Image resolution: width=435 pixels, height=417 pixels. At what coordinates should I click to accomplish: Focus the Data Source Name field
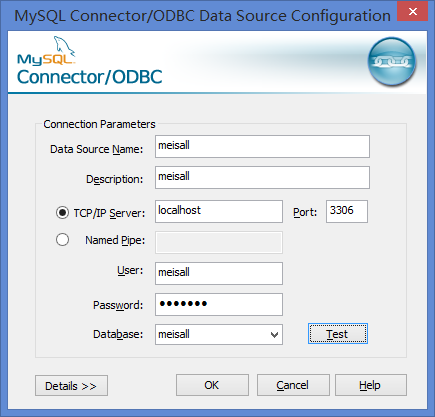[262, 146]
